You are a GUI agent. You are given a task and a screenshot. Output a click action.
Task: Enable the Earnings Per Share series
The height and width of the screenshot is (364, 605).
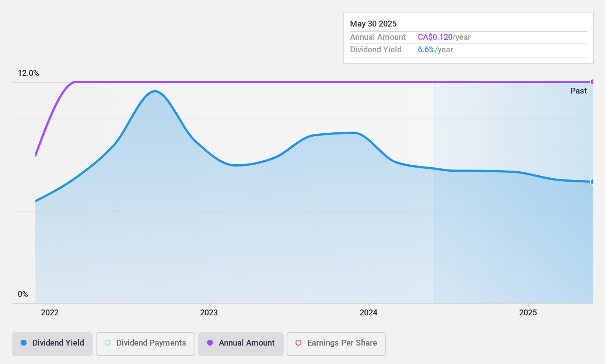(336, 344)
